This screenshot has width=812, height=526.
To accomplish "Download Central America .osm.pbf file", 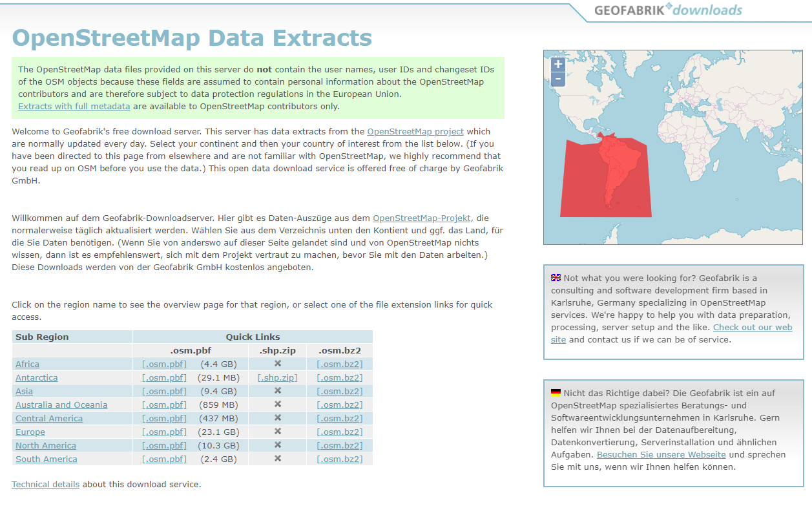I will [x=164, y=419].
